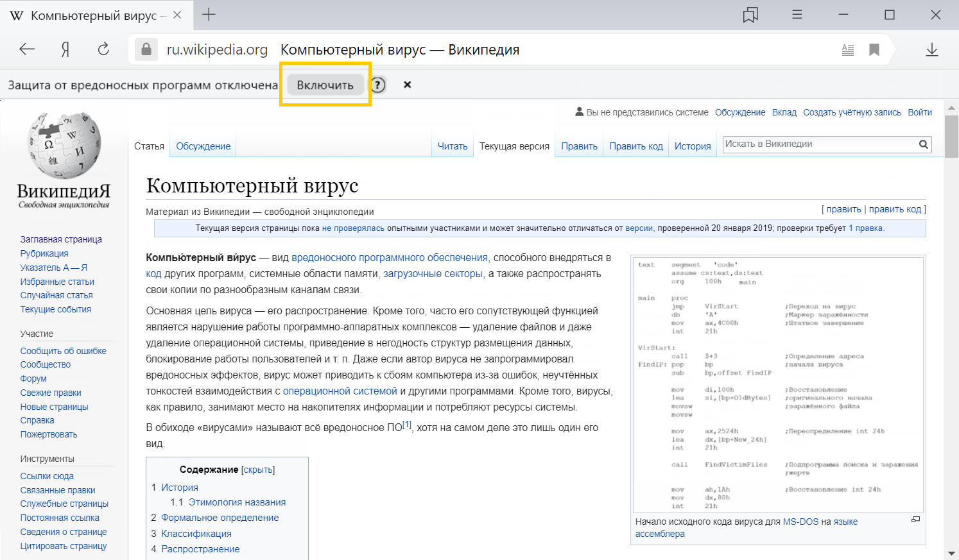Click the scrollbar down arrow
The image size is (959, 560).
pyautogui.click(x=951, y=553)
